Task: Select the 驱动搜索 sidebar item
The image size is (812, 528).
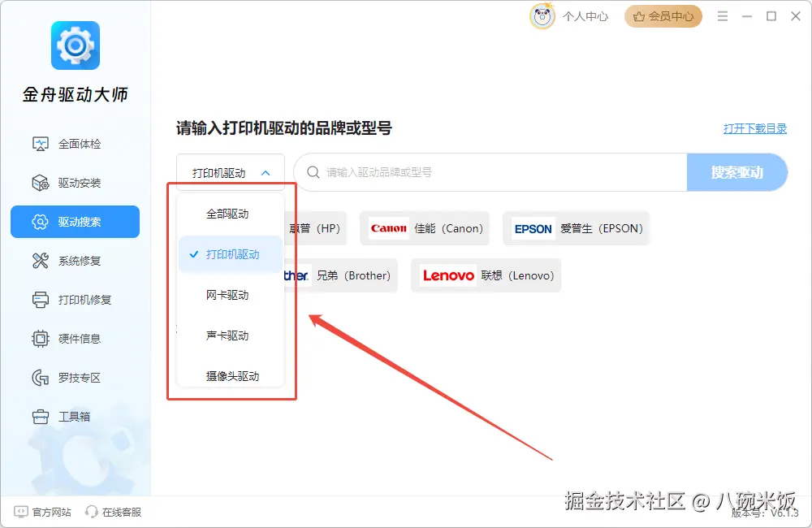Action: (x=75, y=222)
